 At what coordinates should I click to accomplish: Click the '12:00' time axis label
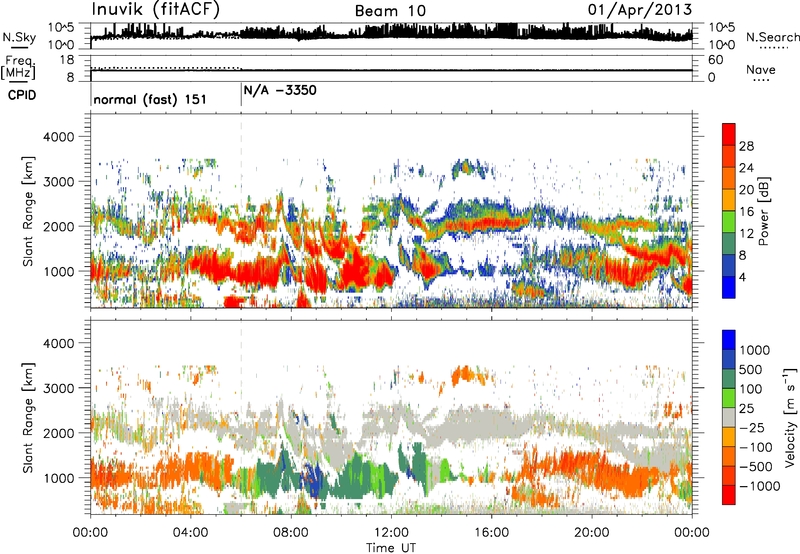coord(391,533)
